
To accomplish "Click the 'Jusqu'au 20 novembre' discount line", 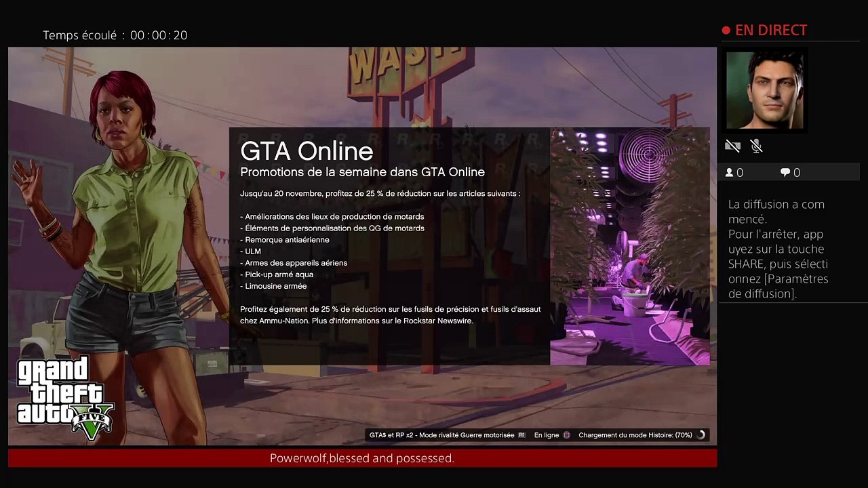I will point(380,194).
